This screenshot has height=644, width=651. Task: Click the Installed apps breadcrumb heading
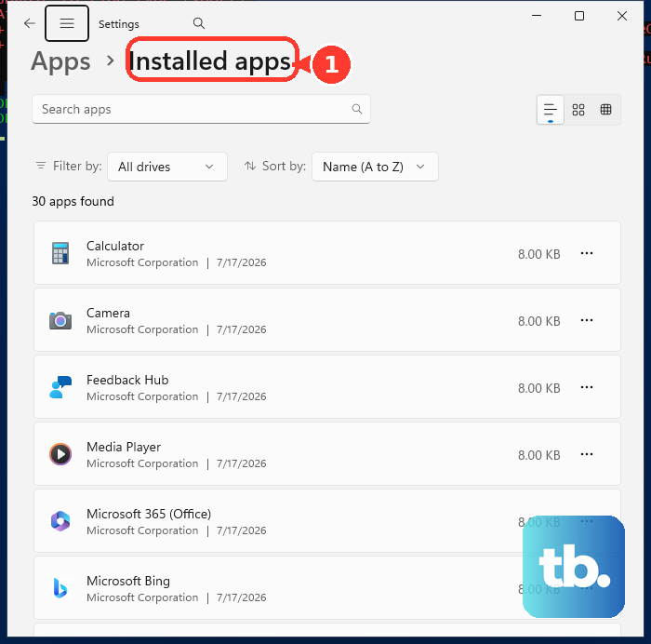point(209,61)
